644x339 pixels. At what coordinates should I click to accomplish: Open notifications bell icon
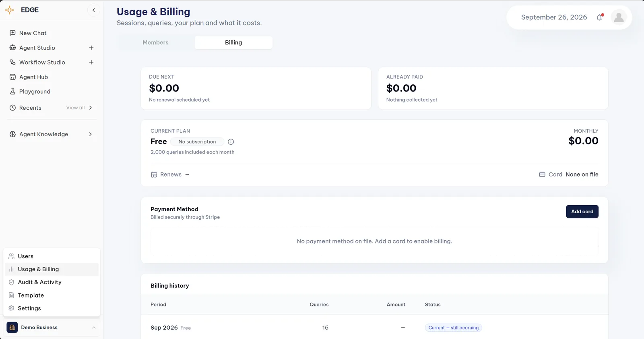(599, 17)
